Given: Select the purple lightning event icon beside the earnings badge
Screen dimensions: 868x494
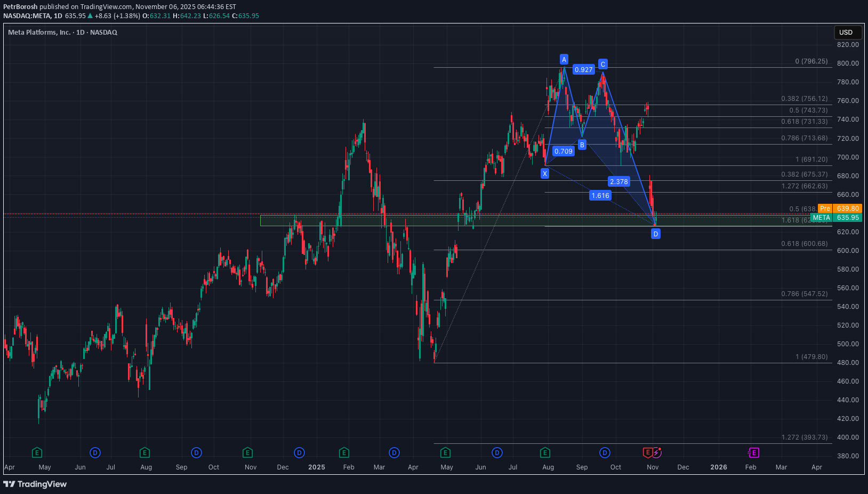Looking at the screenshot, I should [x=657, y=452].
